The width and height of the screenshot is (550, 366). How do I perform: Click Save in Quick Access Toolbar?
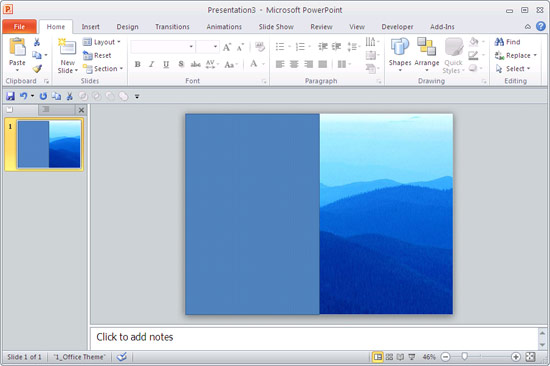10,96
